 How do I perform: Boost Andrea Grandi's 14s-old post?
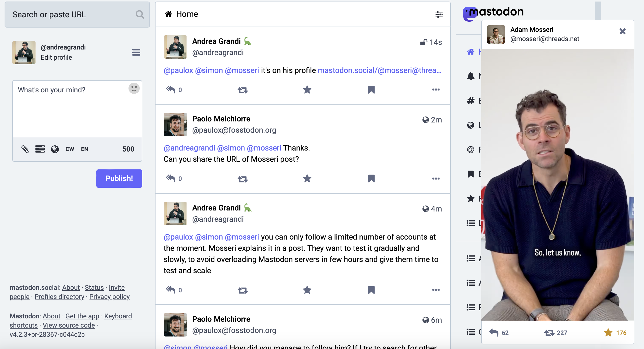click(x=242, y=90)
